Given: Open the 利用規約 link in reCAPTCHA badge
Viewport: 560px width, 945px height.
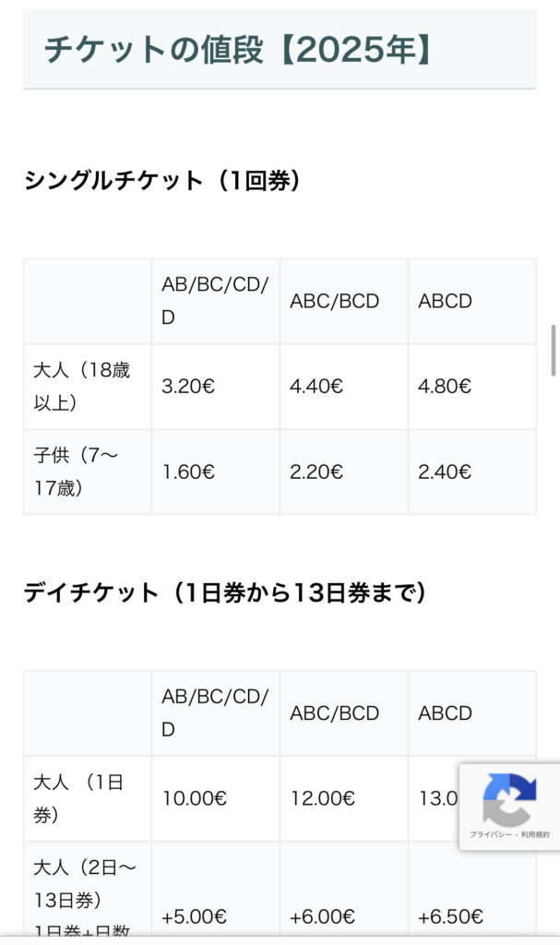Looking at the screenshot, I should 535,834.
